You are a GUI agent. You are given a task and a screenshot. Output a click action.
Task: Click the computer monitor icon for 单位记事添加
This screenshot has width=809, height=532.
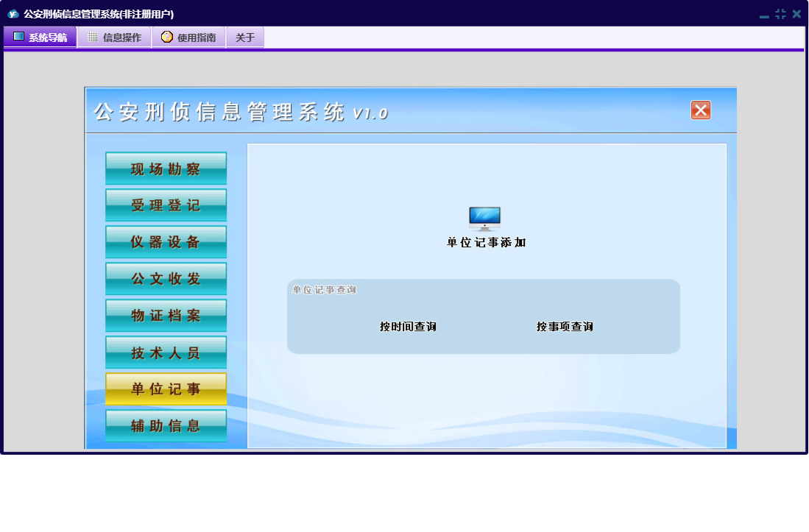tap(484, 219)
